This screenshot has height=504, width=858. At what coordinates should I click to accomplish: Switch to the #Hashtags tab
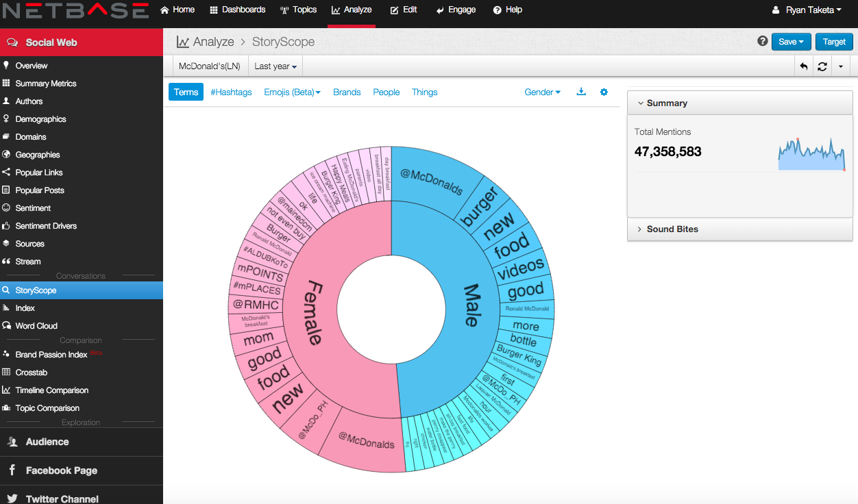(x=231, y=92)
